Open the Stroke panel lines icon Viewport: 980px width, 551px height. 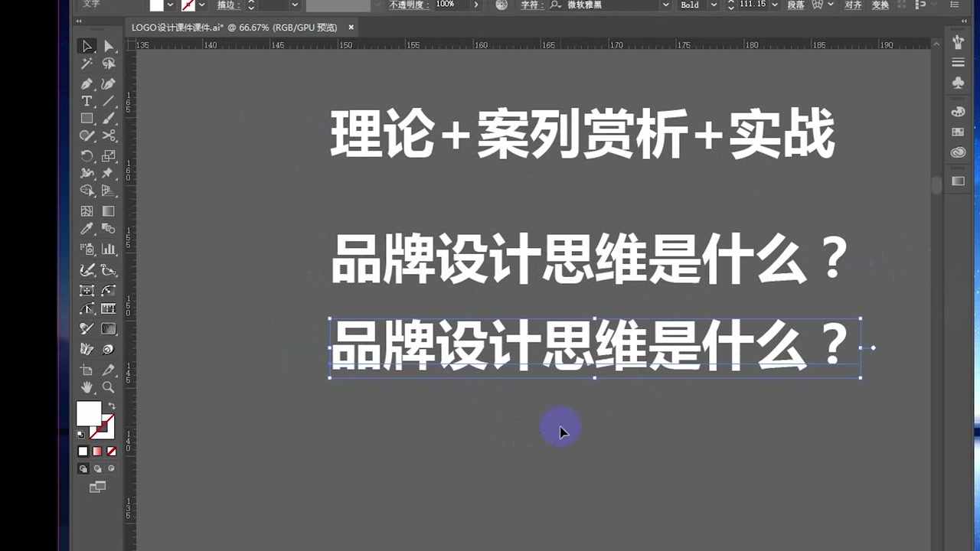coord(958,62)
